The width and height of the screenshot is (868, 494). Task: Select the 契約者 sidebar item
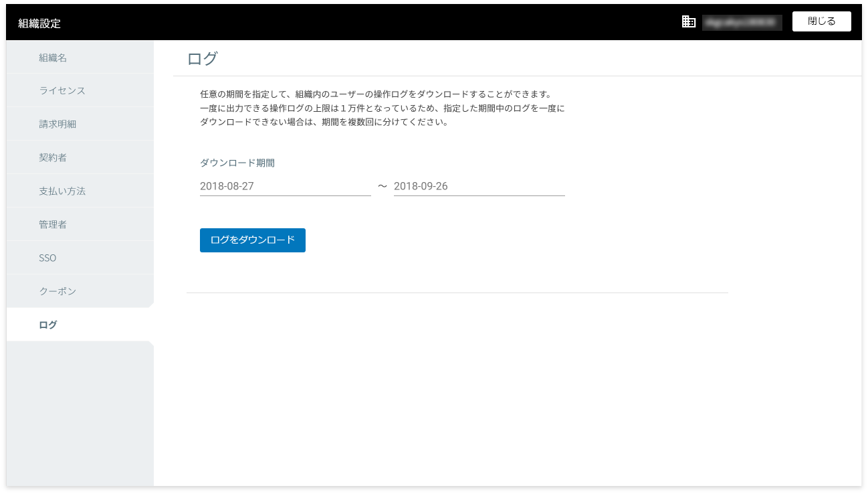[52, 157]
